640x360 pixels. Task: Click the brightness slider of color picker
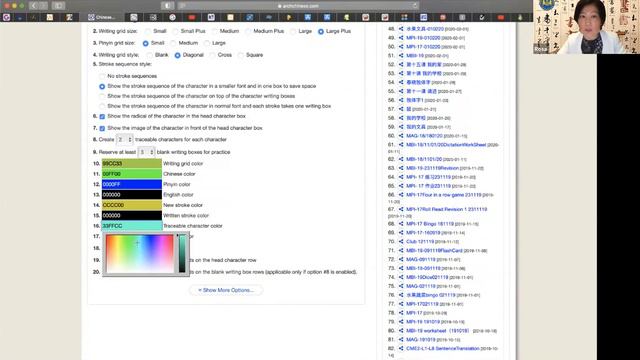click(x=182, y=254)
